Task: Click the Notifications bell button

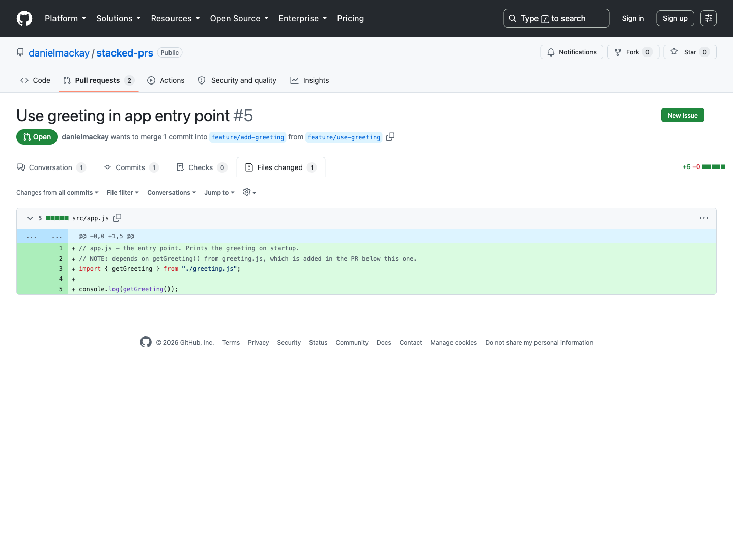Action: pos(572,52)
